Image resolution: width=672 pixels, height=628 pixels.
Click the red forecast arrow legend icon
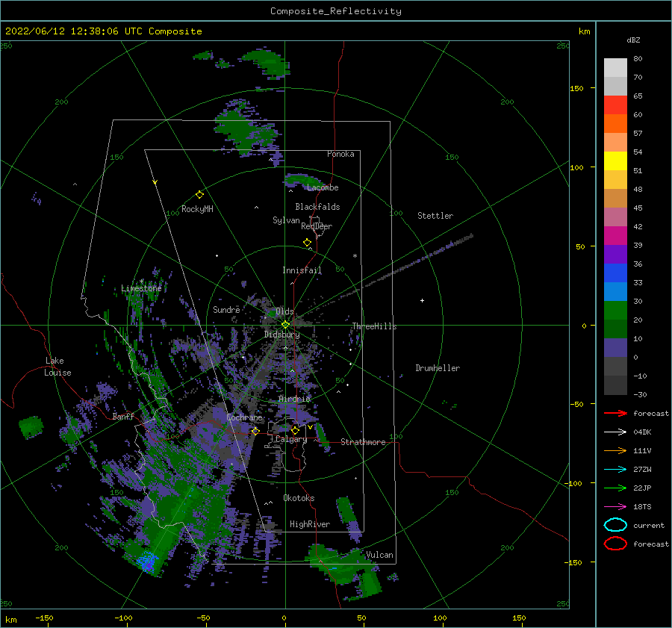click(615, 413)
